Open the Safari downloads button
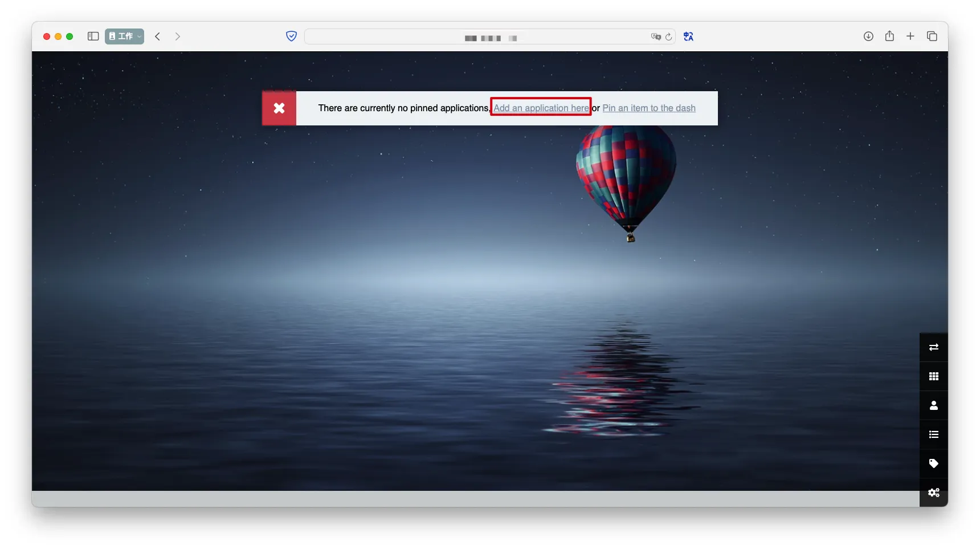The width and height of the screenshot is (980, 549). 868,36
